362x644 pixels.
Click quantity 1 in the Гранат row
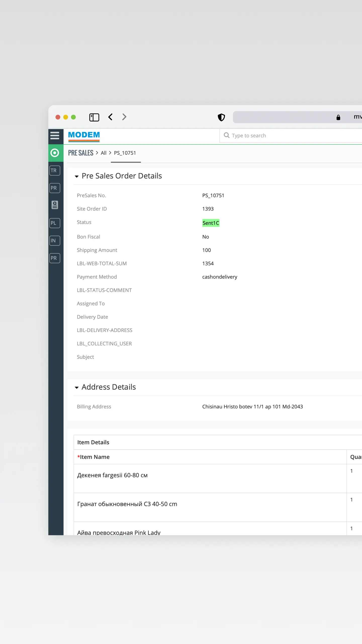[x=351, y=500]
